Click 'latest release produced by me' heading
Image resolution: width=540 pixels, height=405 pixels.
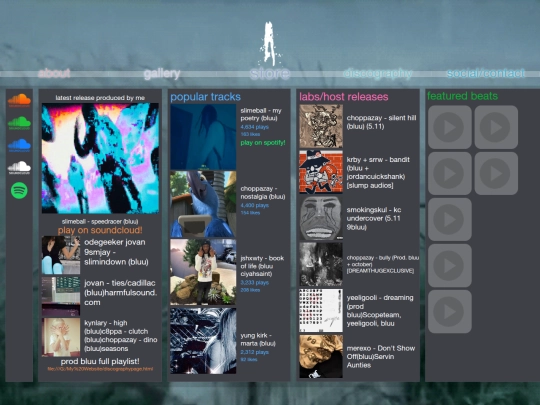tap(100, 98)
